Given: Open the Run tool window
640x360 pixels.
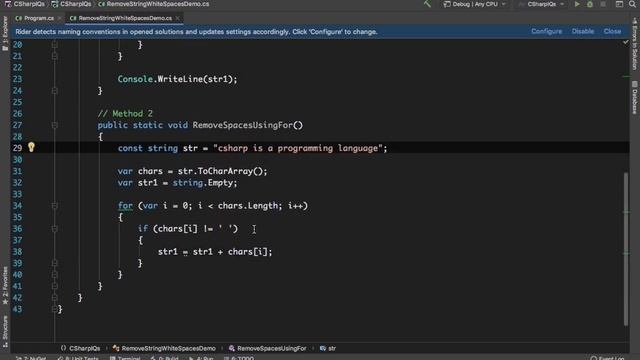Looking at the screenshot, I should click(201, 358).
